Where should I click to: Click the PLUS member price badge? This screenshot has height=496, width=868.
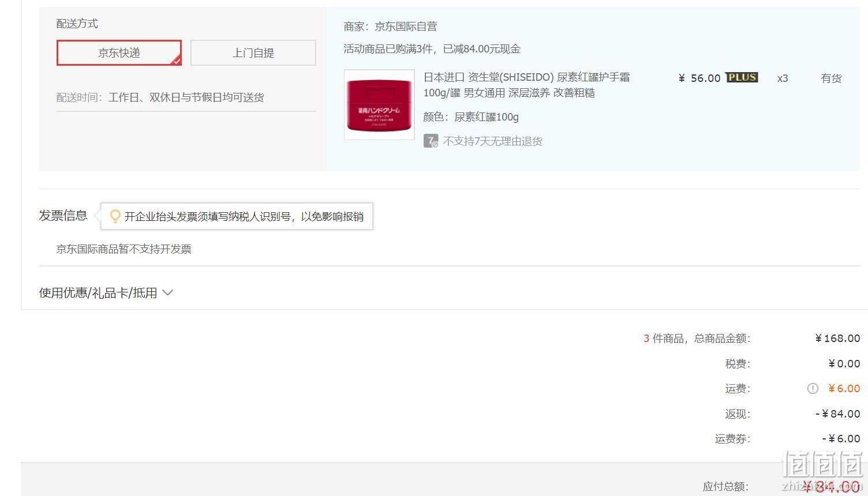click(742, 77)
